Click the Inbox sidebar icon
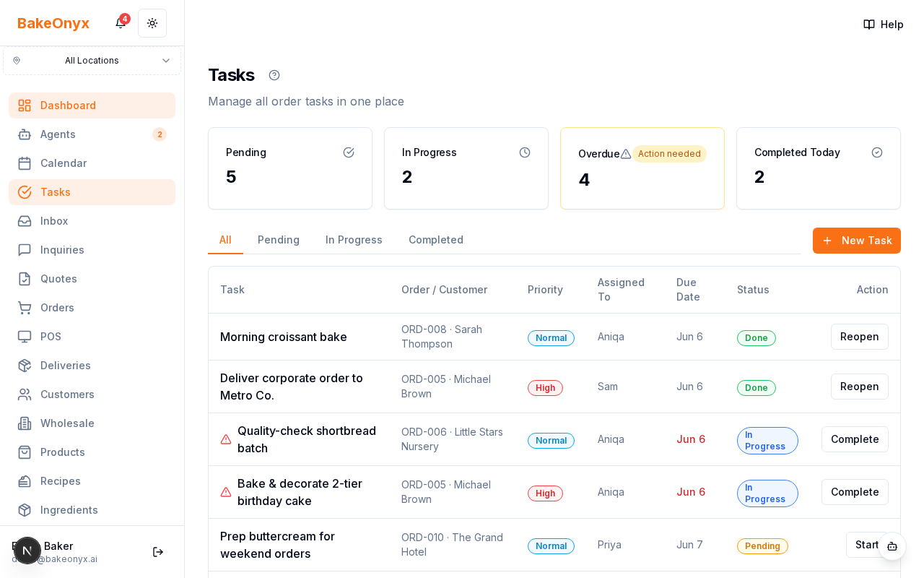924x578 pixels. pos(25,221)
